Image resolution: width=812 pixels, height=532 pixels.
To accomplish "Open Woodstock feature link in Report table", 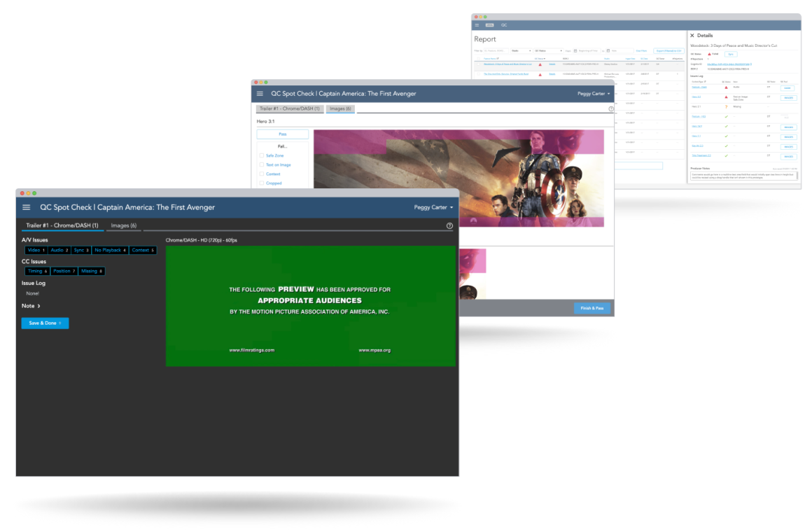I will pos(507,64).
